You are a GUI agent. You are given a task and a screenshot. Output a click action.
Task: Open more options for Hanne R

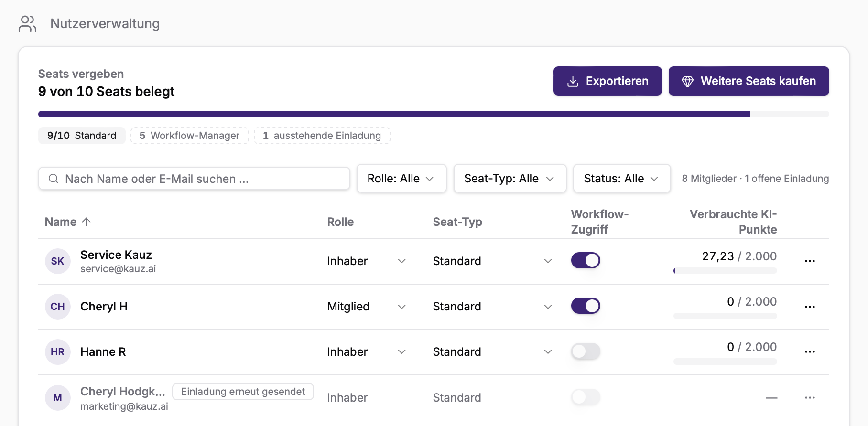tap(810, 352)
